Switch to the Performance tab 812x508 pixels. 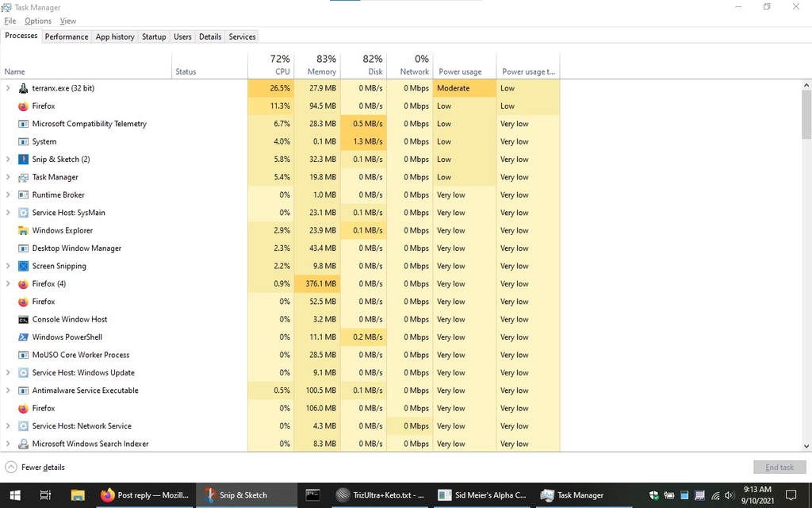coord(67,37)
